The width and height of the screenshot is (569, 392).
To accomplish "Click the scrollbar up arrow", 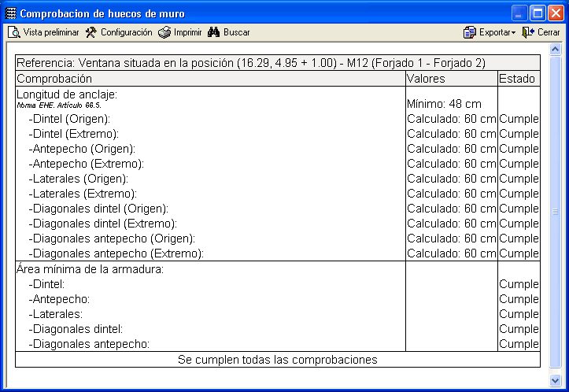I will 555,49.
